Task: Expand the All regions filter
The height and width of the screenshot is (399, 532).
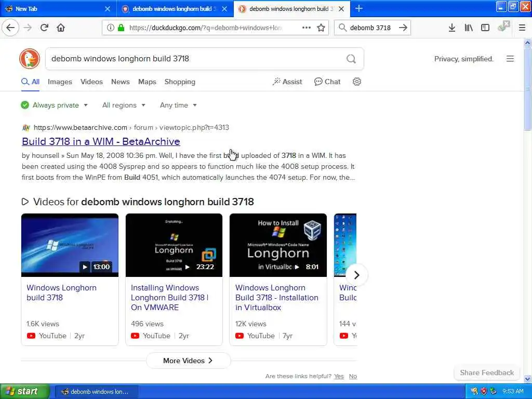Action: [124, 105]
